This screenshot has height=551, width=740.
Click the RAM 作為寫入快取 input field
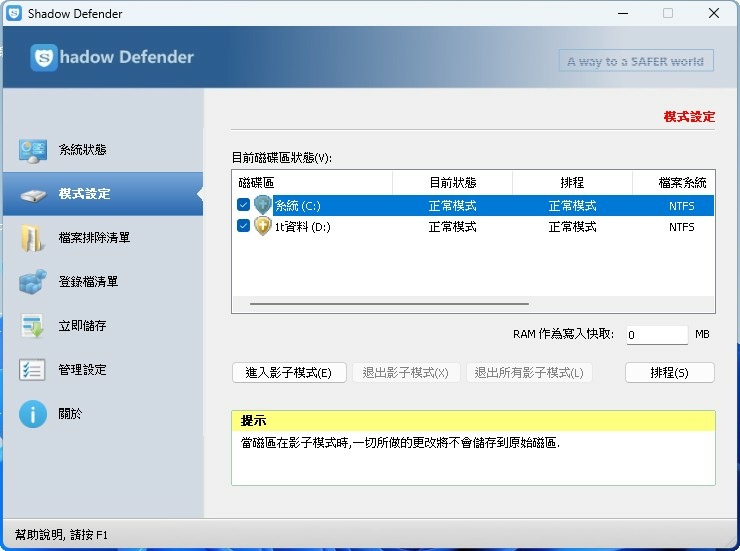[x=657, y=334]
